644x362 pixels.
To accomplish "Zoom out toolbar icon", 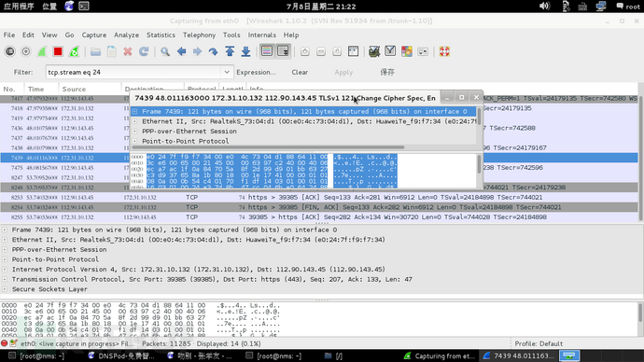I will click(321, 51).
